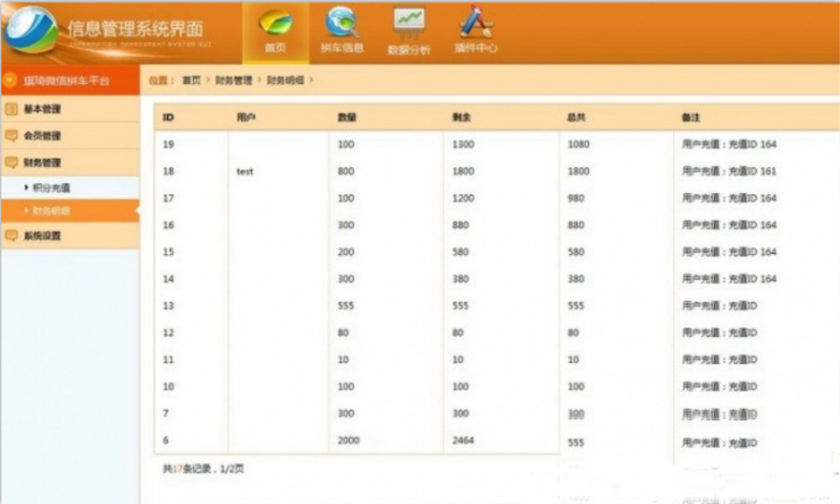
Task: Click the blue globe system logo
Action: pos(31,30)
